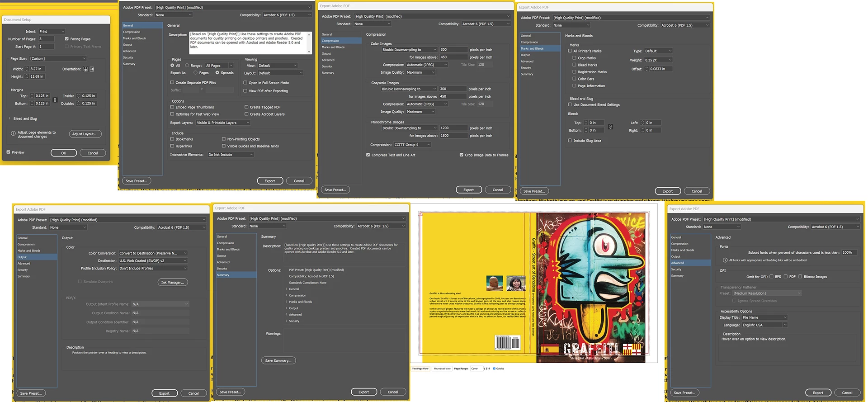
Task: Expand Security entry in Summary options list
Action: (x=287, y=321)
